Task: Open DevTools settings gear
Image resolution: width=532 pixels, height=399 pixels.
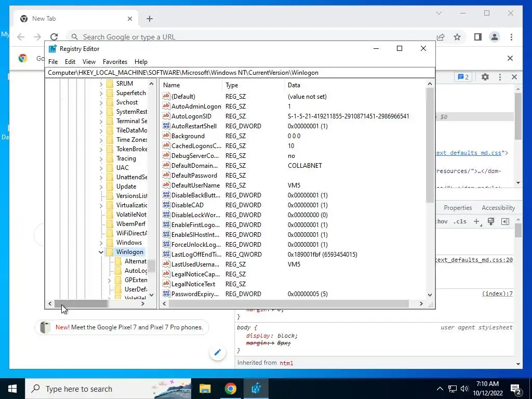Action: coord(485,77)
